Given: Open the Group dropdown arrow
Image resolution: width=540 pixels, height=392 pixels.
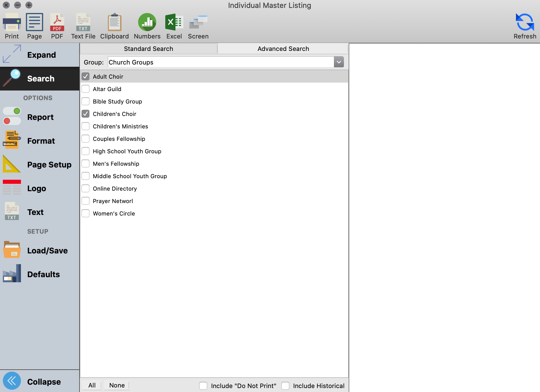Looking at the screenshot, I should pyautogui.click(x=339, y=62).
